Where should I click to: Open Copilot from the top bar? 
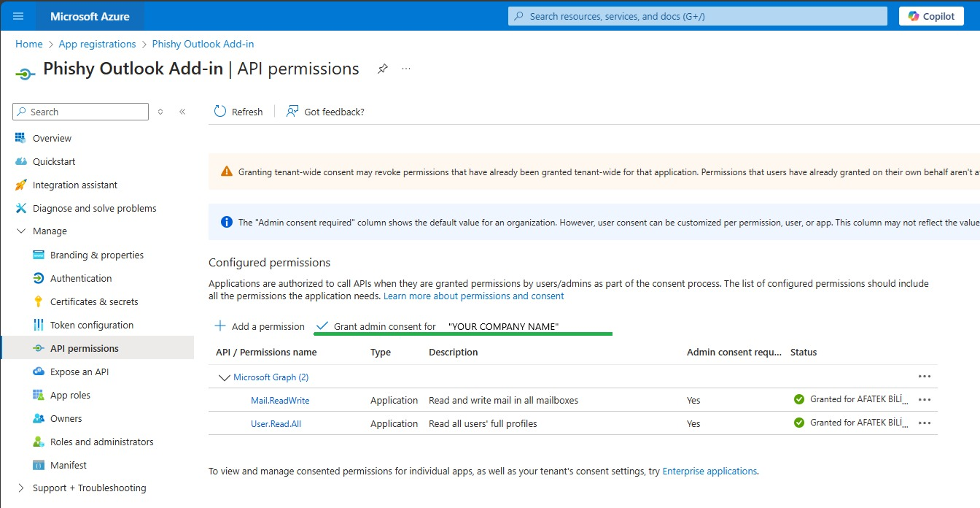931,16
